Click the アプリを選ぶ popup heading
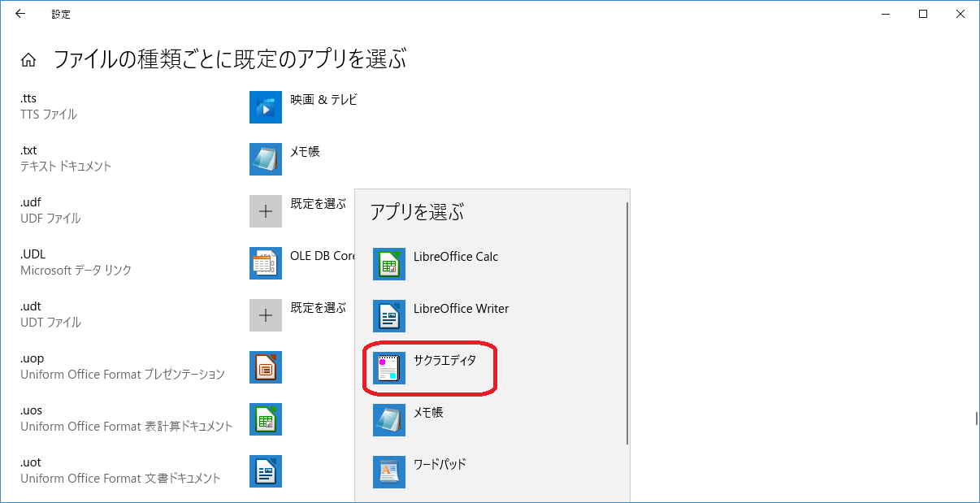The image size is (980, 503). 417,213
